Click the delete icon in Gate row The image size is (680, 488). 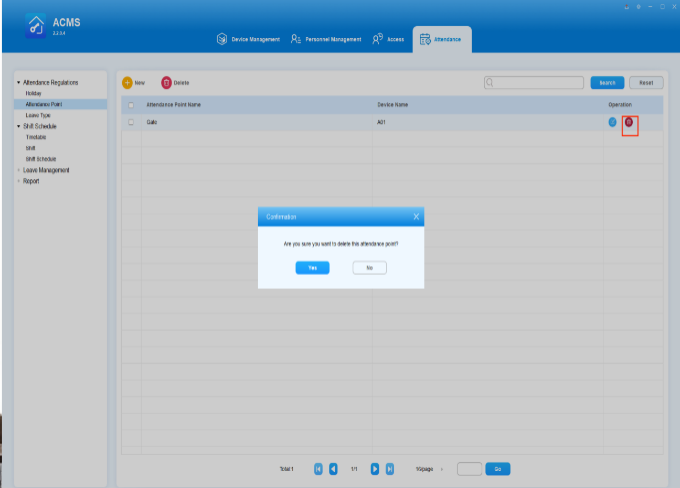[x=629, y=122]
